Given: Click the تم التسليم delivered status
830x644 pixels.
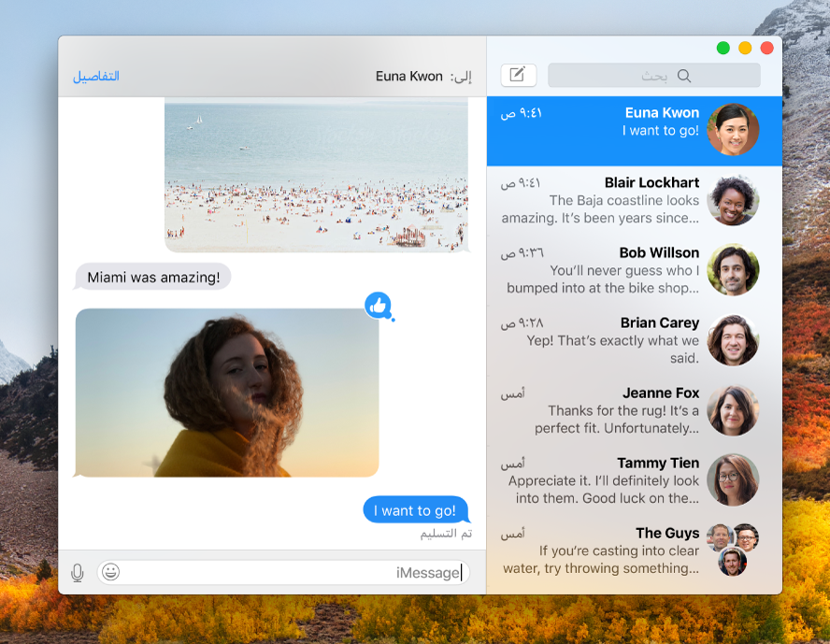Looking at the screenshot, I should (446, 534).
